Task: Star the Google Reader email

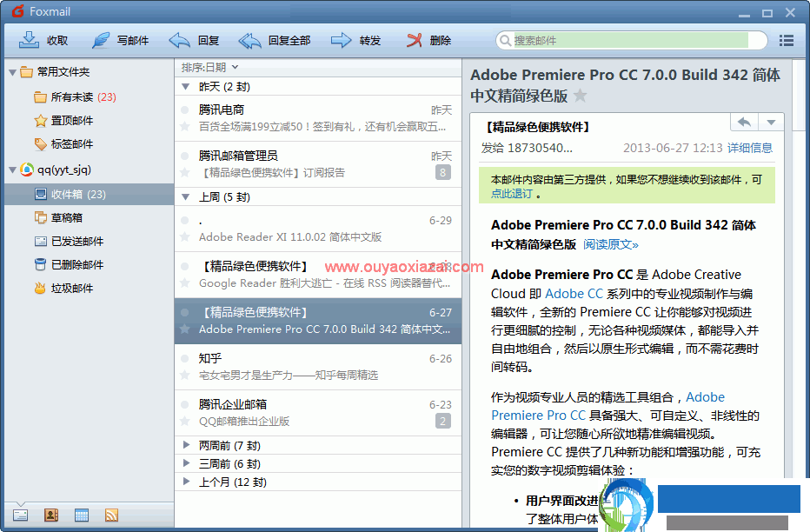Action: [184, 282]
